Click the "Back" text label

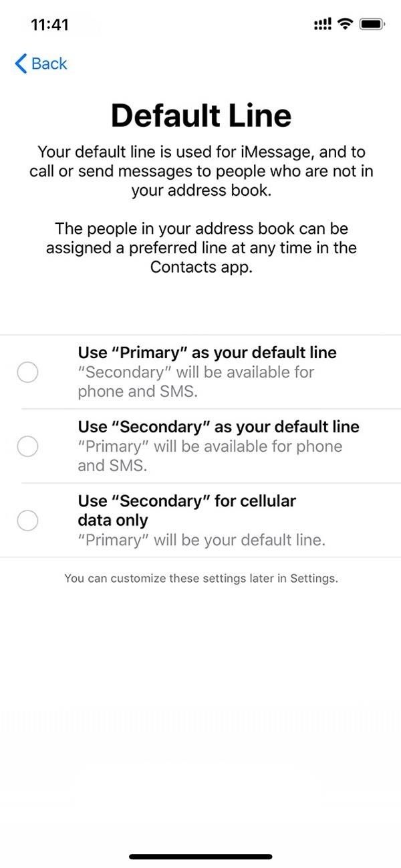(49, 63)
